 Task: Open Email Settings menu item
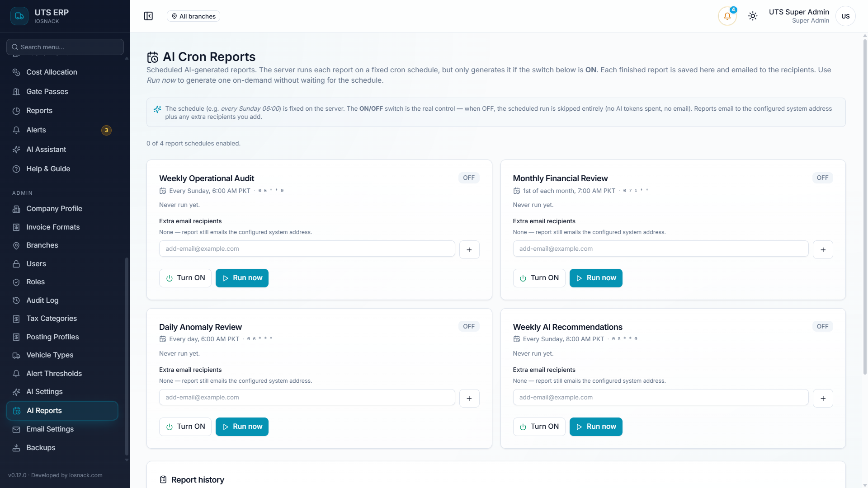click(62, 429)
